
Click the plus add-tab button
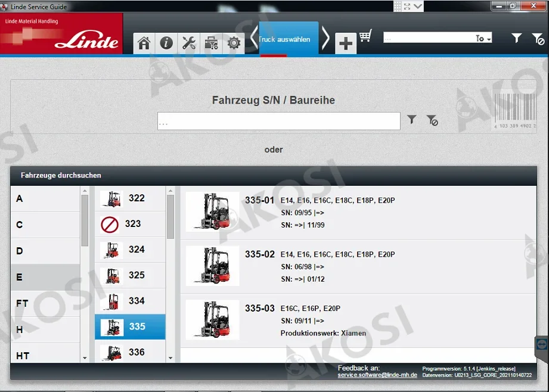[346, 43]
